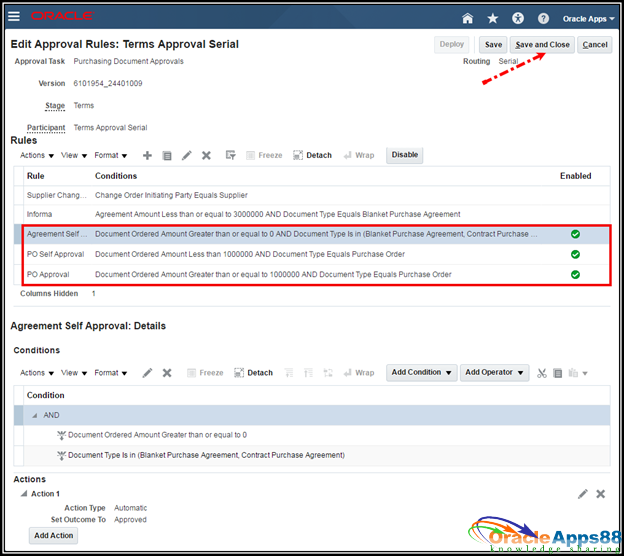624x556 pixels.
Task: Open Format menu in Rules toolbar
Action: (x=111, y=155)
